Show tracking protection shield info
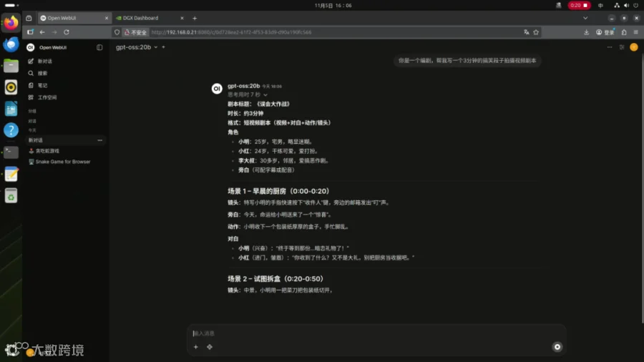The height and width of the screenshot is (362, 644). 117,32
